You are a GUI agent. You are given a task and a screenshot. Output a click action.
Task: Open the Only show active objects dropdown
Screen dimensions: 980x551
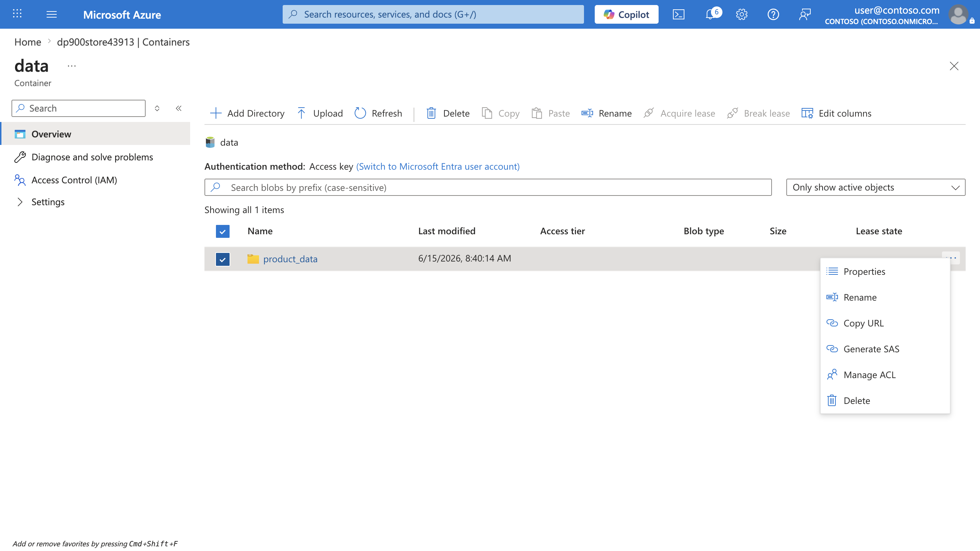point(876,187)
